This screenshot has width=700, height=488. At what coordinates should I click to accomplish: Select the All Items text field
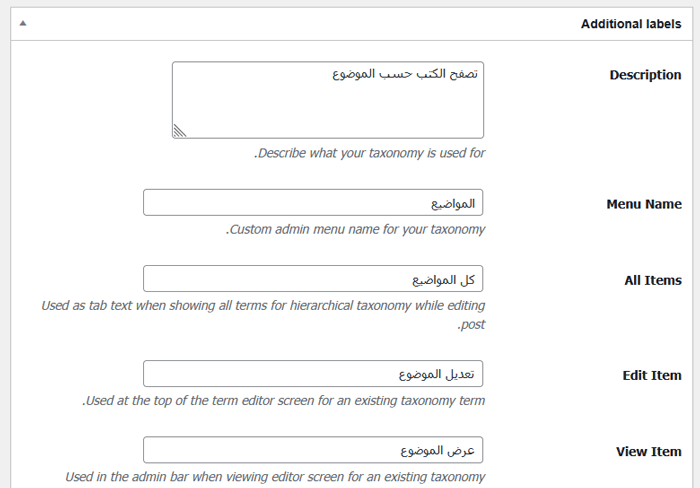(313, 279)
